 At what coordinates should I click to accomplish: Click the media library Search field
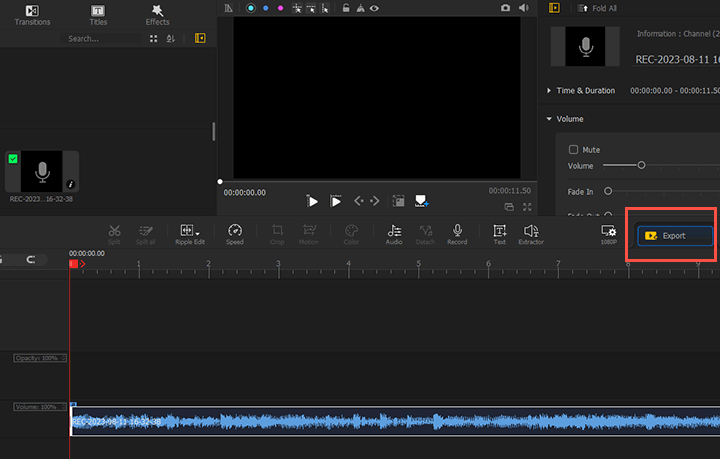[x=100, y=39]
